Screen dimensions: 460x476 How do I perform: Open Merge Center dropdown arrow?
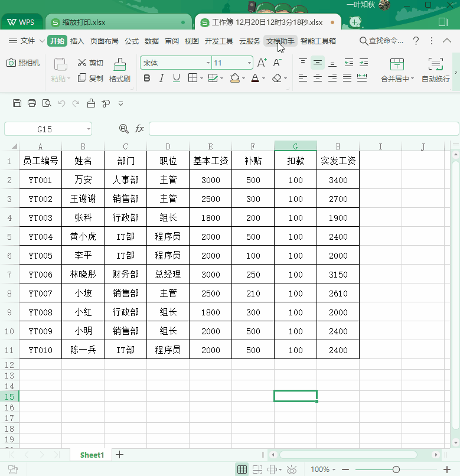(x=412, y=79)
